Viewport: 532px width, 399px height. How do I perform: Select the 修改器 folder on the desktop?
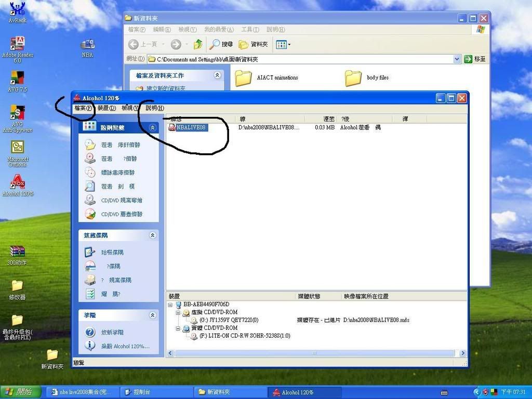tap(17, 290)
